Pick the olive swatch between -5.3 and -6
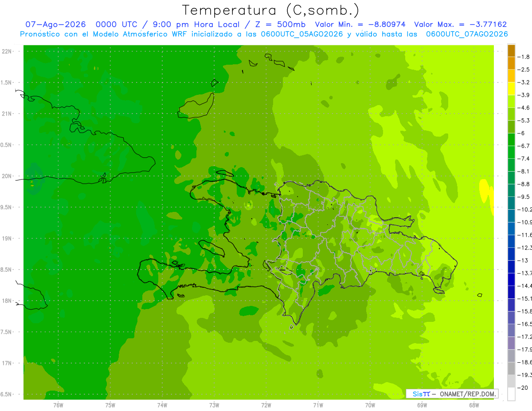 coord(511,127)
